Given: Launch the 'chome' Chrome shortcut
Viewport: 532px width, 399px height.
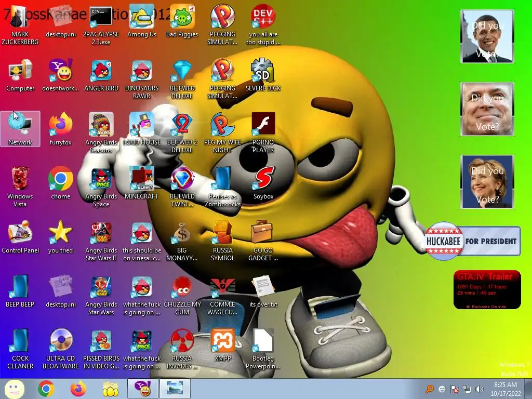Looking at the screenshot, I should (60, 183).
